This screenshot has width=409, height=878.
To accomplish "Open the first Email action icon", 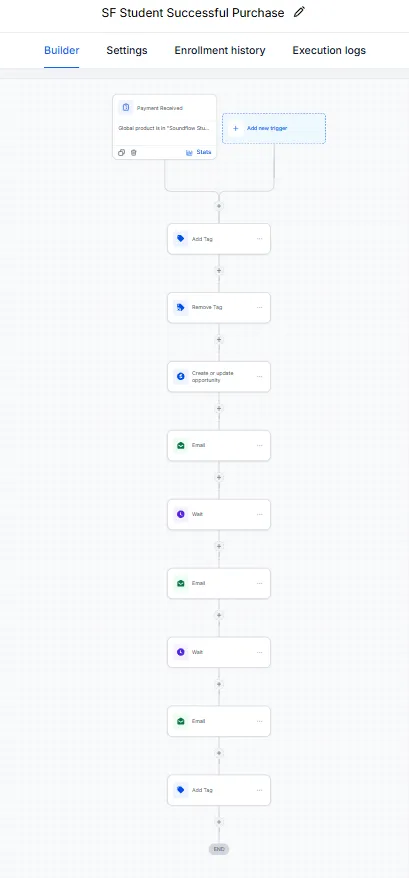I will pos(180,445).
